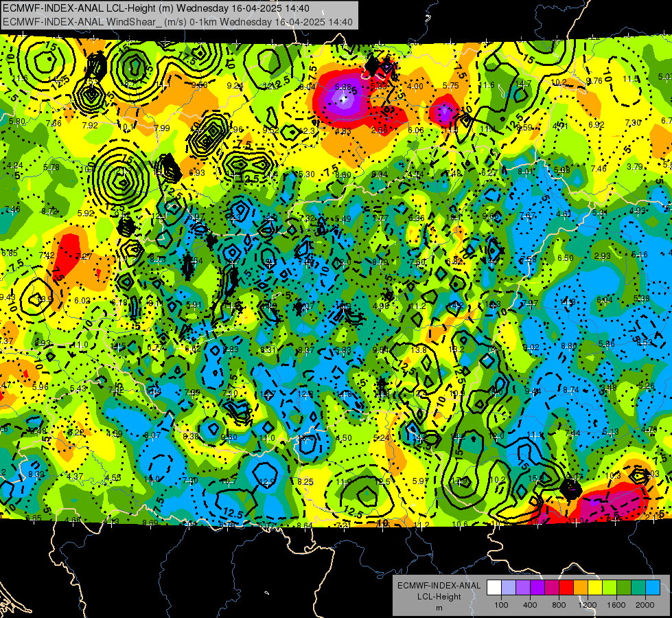Screen dimensions: 672x618
Task: Click the 9.02 shear value
Action: 531,347
